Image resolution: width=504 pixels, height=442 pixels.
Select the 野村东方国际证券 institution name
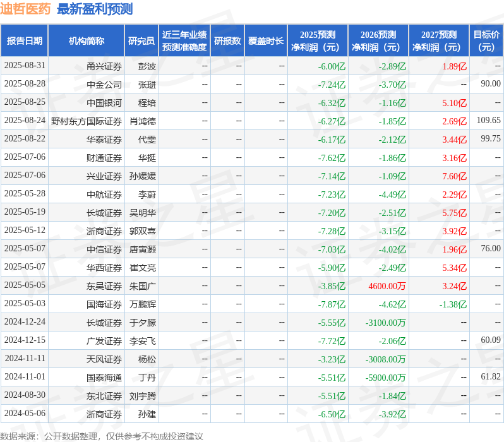tap(87, 121)
